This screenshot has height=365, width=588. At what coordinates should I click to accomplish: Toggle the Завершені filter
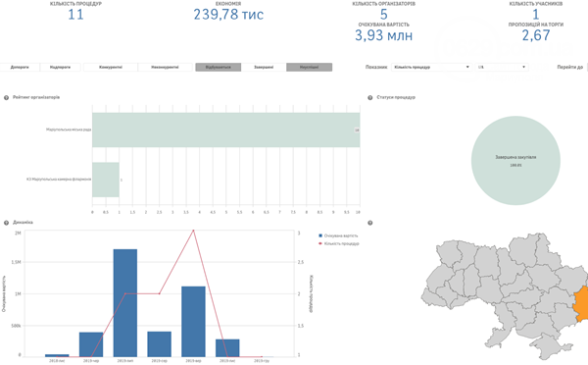[264, 68]
